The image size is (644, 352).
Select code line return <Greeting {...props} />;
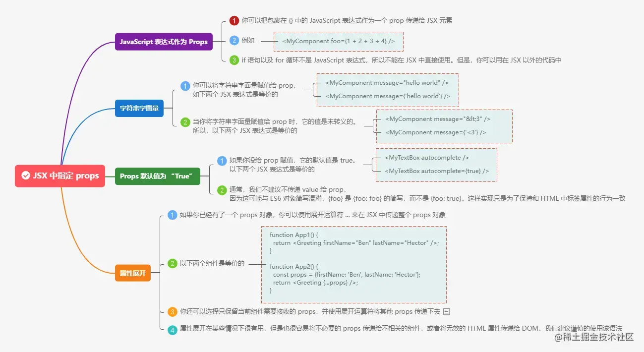tap(316, 283)
